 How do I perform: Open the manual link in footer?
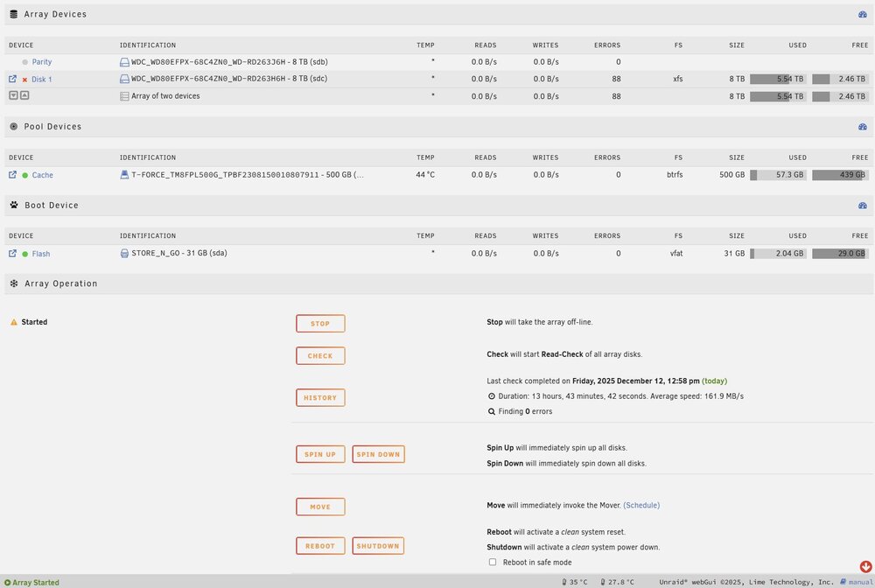tap(857, 582)
